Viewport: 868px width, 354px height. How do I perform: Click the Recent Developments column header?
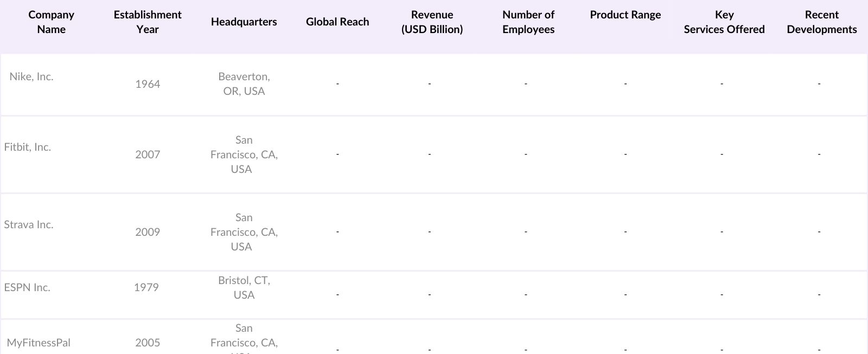pos(822,22)
